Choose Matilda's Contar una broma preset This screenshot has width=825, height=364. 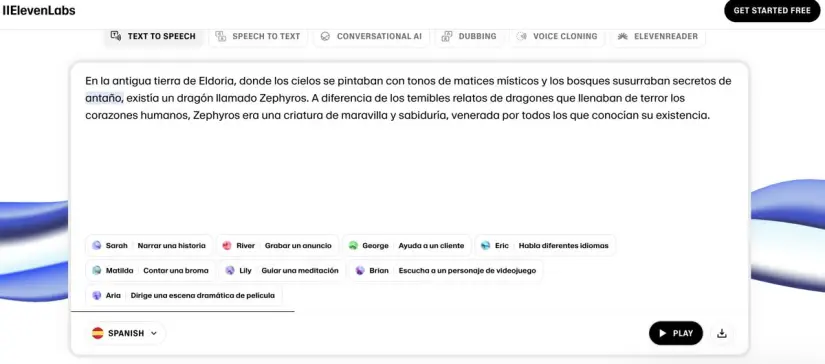click(x=150, y=271)
